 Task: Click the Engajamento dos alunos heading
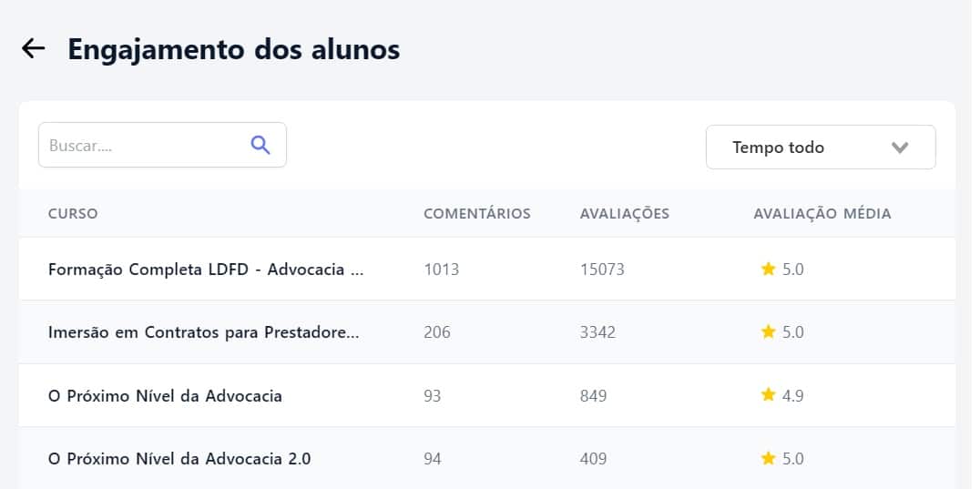tap(234, 49)
